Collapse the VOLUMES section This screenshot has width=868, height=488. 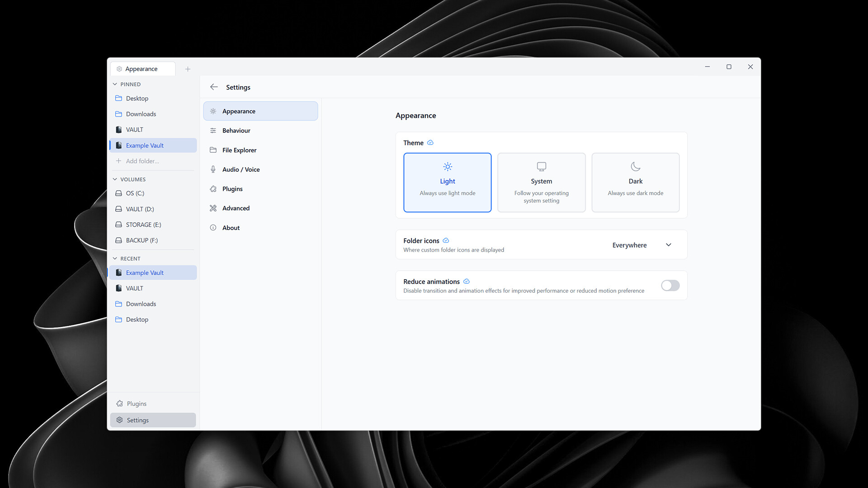115,179
